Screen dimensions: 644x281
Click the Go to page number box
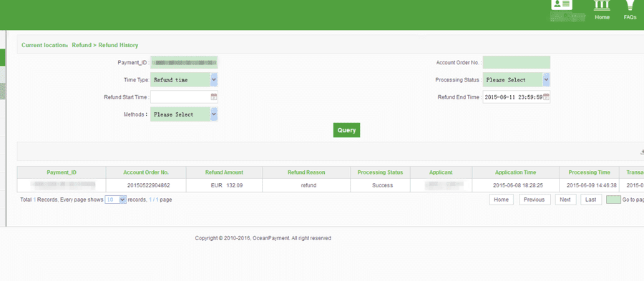(x=613, y=199)
